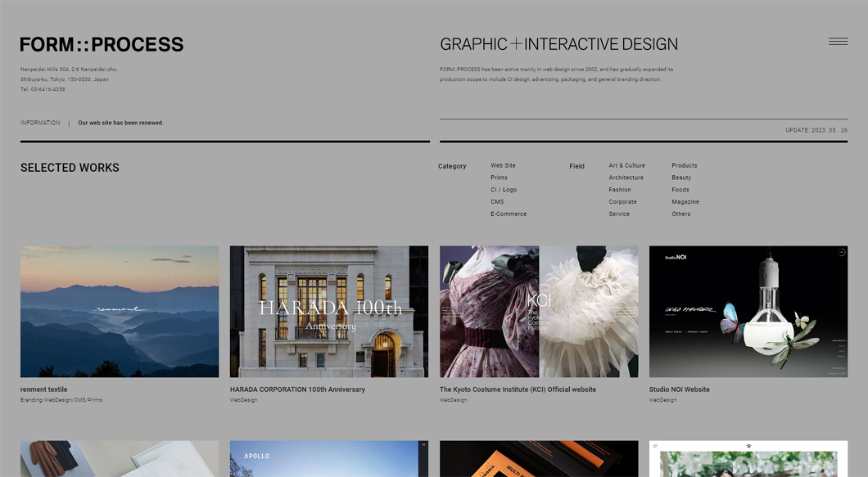This screenshot has height=477, width=868.
Task: Open the hamburger menu icon
Action: (x=838, y=42)
